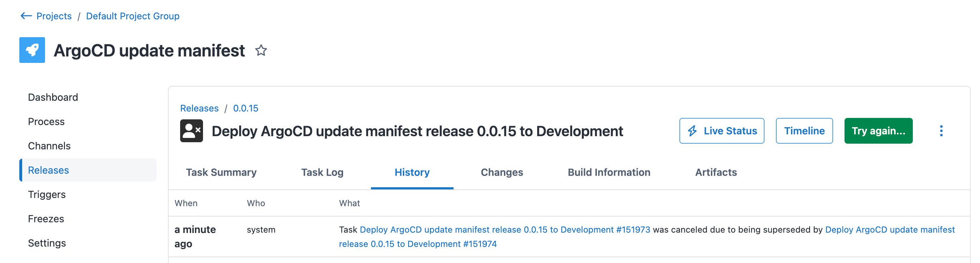Open Channels in the sidebar

click(49, 146)
